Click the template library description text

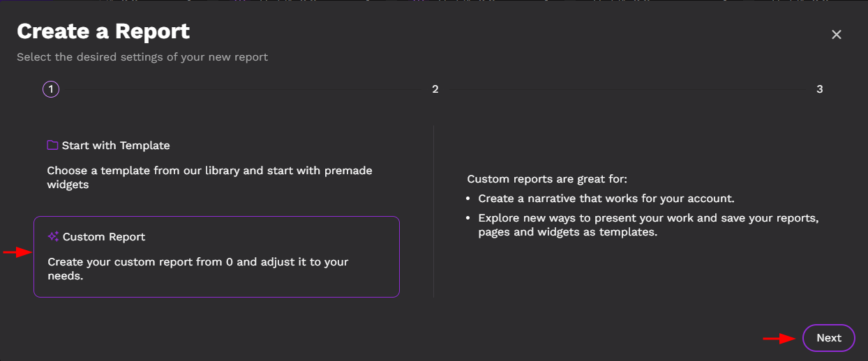point(209,178)
